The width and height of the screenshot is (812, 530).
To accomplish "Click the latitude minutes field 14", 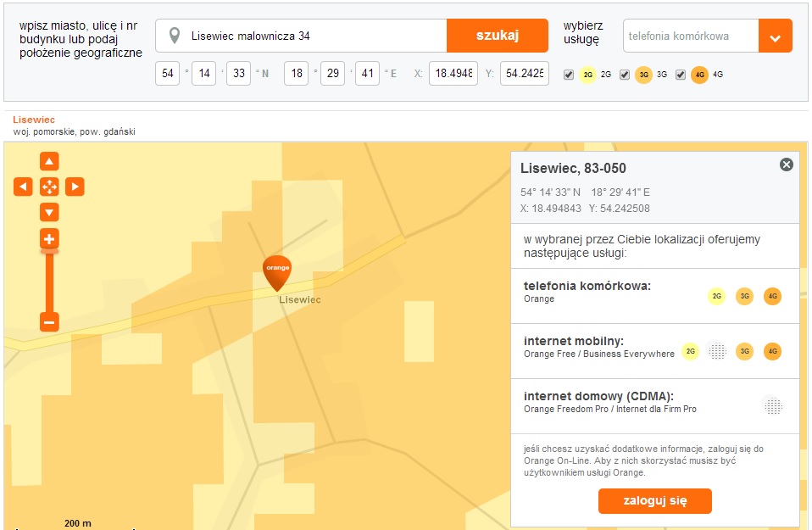I will (x=204, y=73).
